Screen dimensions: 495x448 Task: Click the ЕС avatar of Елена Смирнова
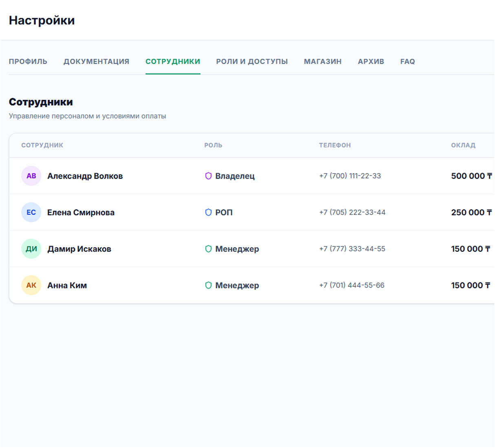click(31, 212)
